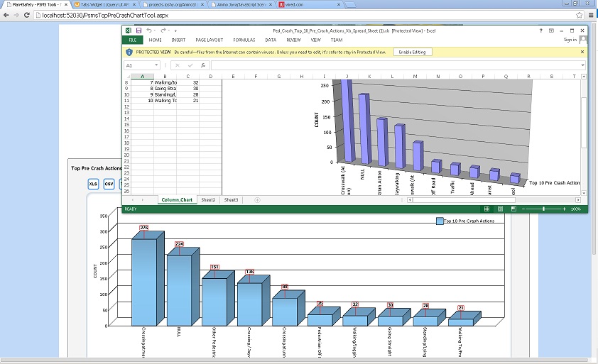This screenshot has width=598, height=364.
Task: Switch to Page Break Preview icon
Action: tap(513, 209)
